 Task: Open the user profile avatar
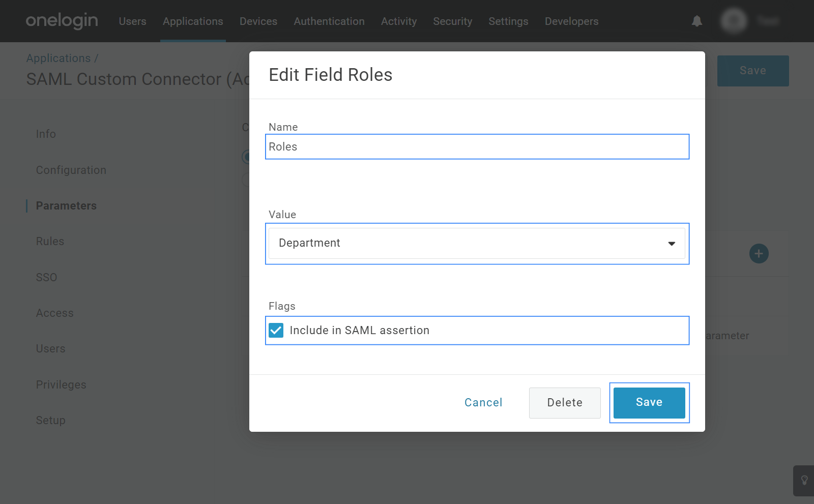(734, 21)
